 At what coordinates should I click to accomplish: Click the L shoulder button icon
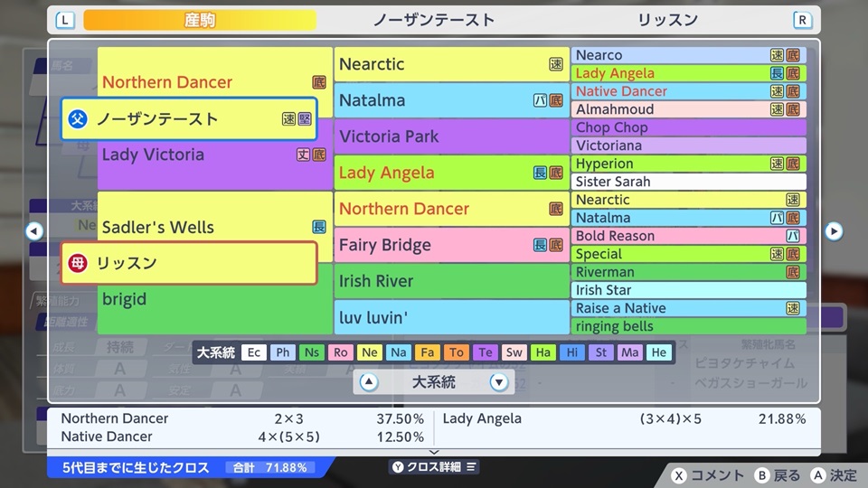pyautogui.click(x=65, y=21)
